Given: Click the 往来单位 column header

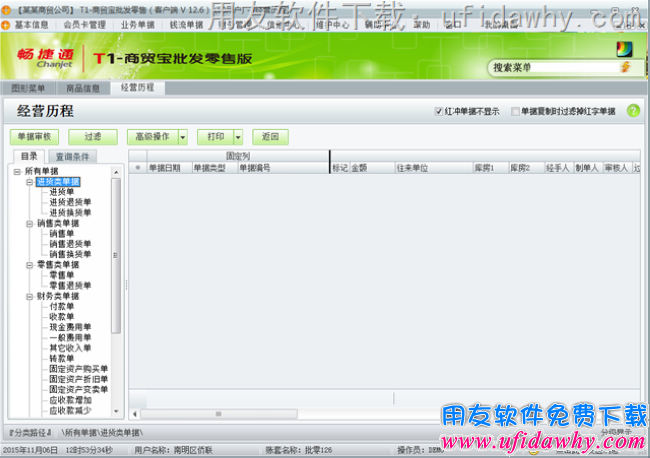Looking at the screenshot, I should point(434,168).
